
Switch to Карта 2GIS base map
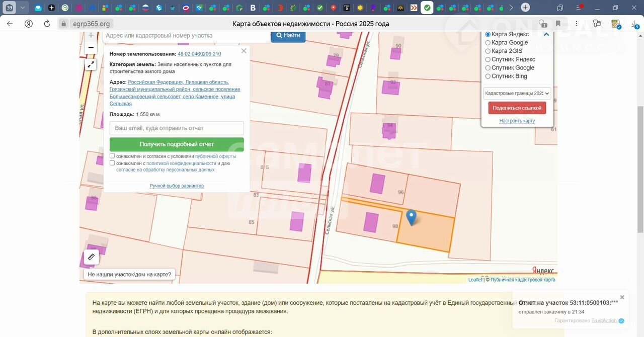click(x=488, y=51)
